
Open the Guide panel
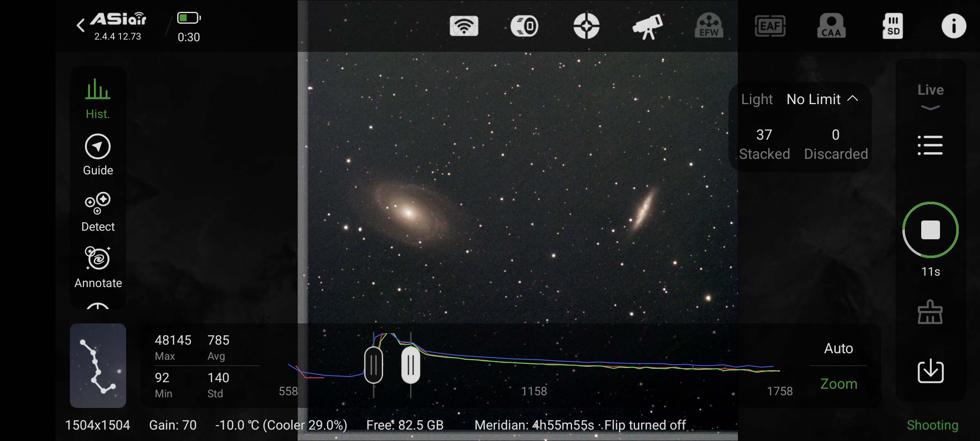tap(98, 155)
